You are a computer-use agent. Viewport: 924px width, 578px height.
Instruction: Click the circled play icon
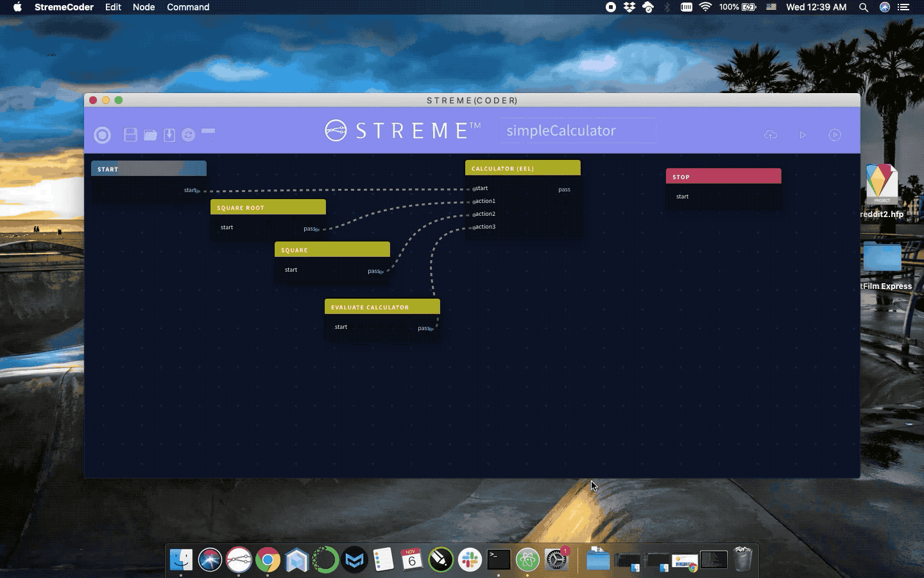tap(835, 135)
